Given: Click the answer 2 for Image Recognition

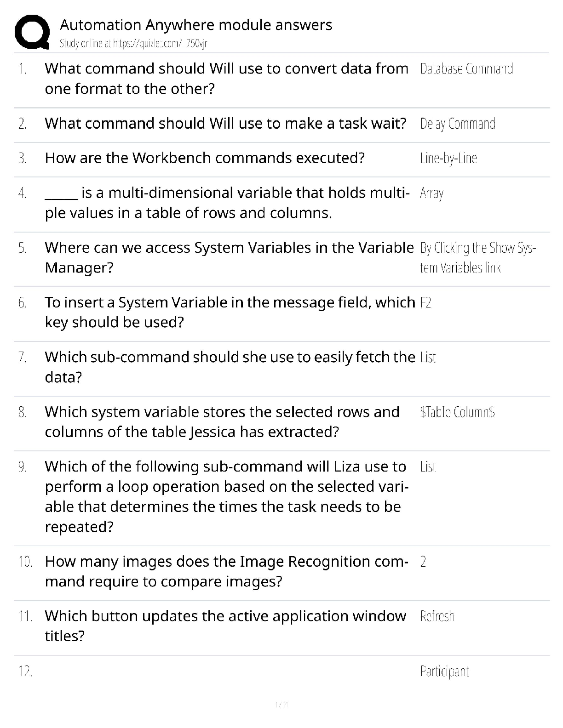Looking at the screenshot, I should pos(423,562).
